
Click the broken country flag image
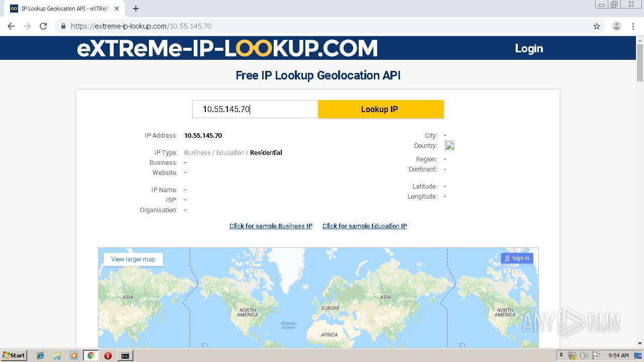(450, 146)
